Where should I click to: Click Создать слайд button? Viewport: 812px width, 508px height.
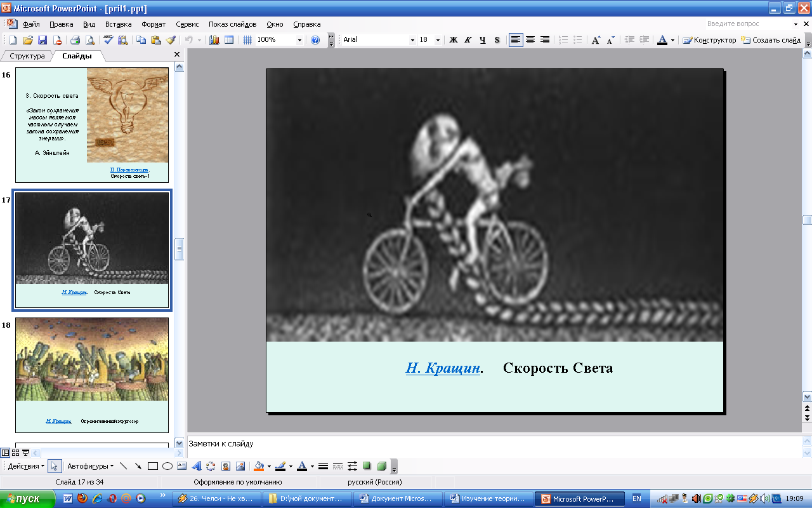click(x=771, y=39)
